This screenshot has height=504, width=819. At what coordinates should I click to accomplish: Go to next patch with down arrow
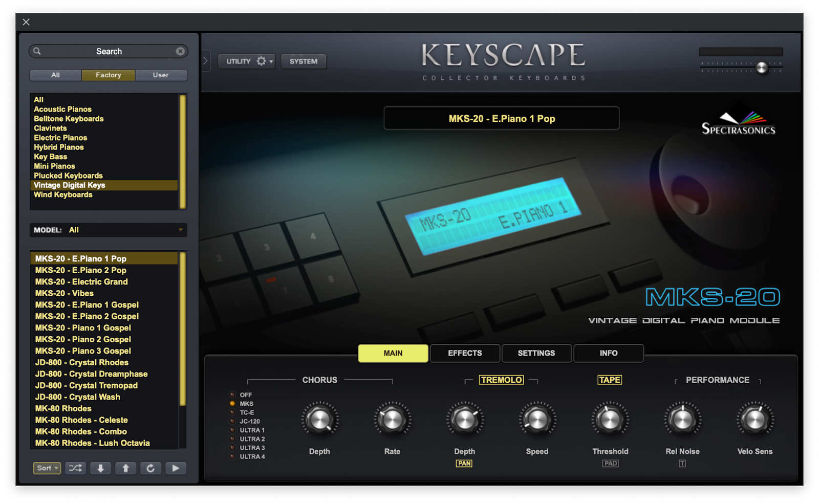pos(100,468)
